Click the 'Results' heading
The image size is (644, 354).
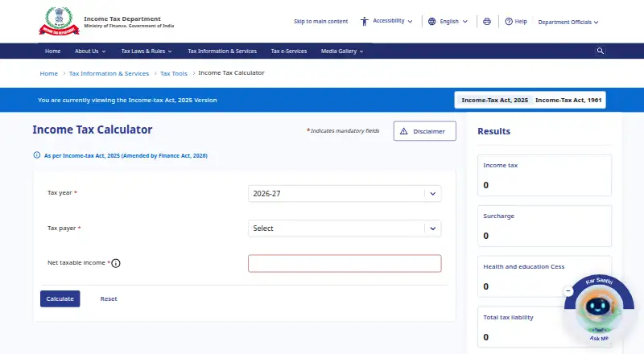[x=493, y=131]
